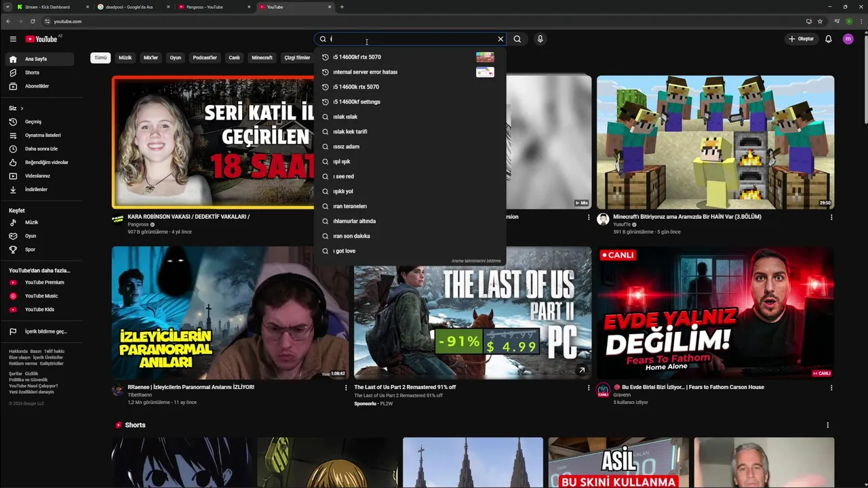Choose suggestion 'ıssız adam'
868x488 pixels.
point(410,146)
